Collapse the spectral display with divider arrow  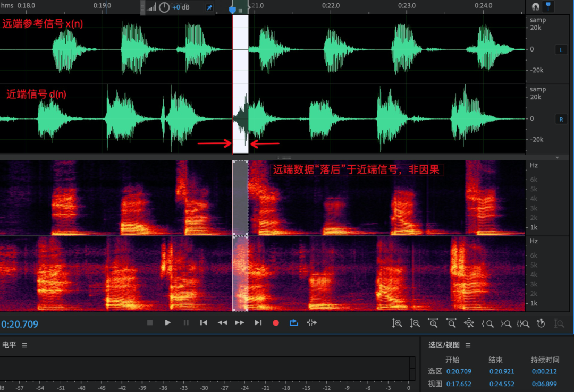558,158
